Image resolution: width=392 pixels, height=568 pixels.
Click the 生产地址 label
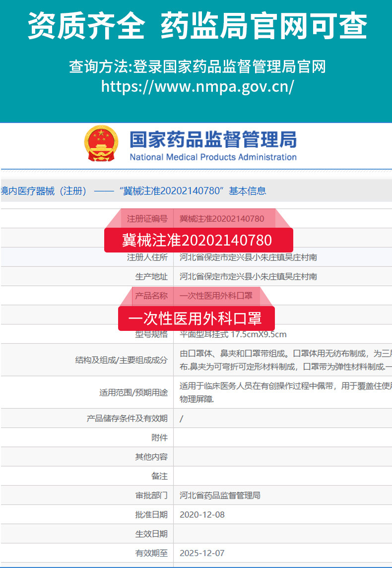[151, 277]
